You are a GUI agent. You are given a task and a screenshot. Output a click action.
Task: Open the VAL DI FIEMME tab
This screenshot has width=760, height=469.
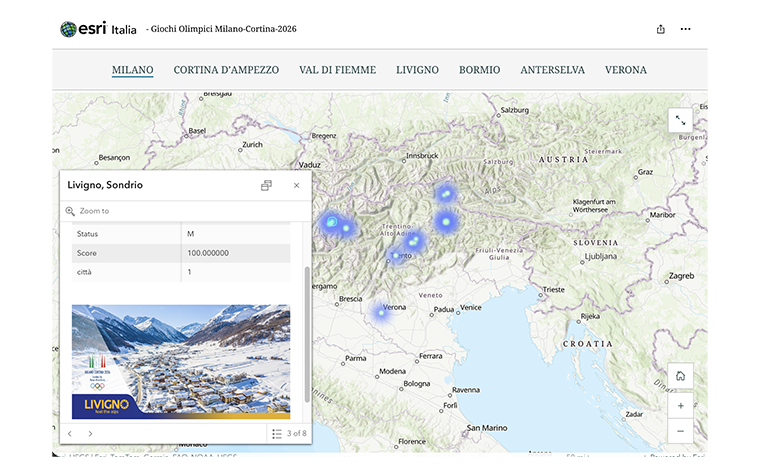tap(337, 70)
